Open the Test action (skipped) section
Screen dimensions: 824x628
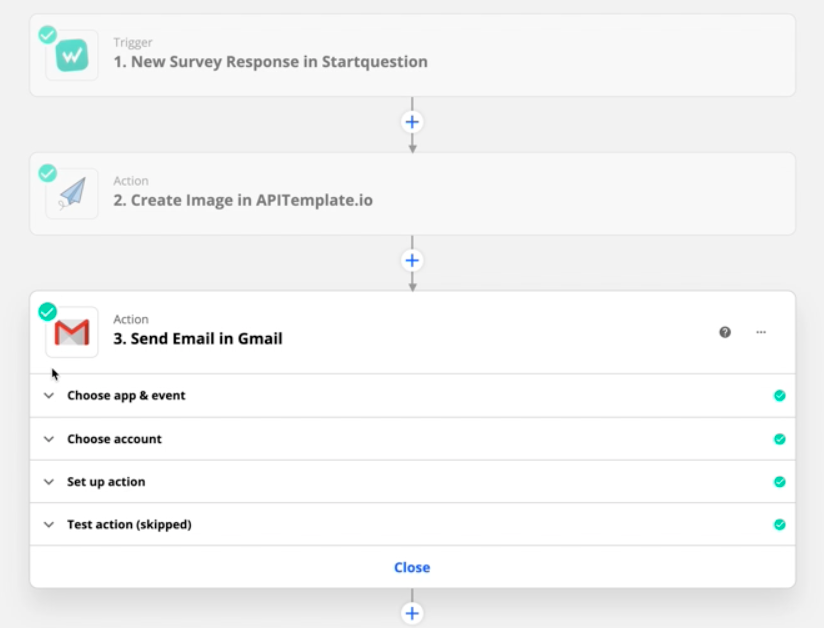(129, 525)
